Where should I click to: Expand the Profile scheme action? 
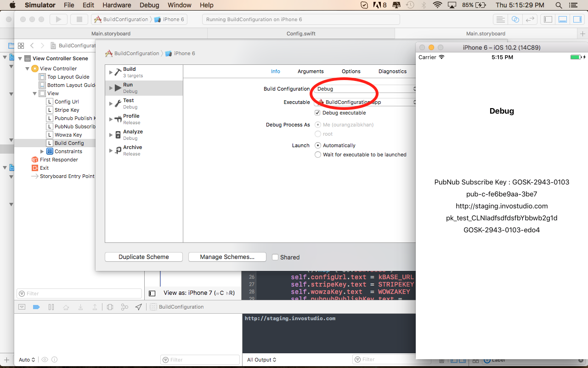(111, 119)
